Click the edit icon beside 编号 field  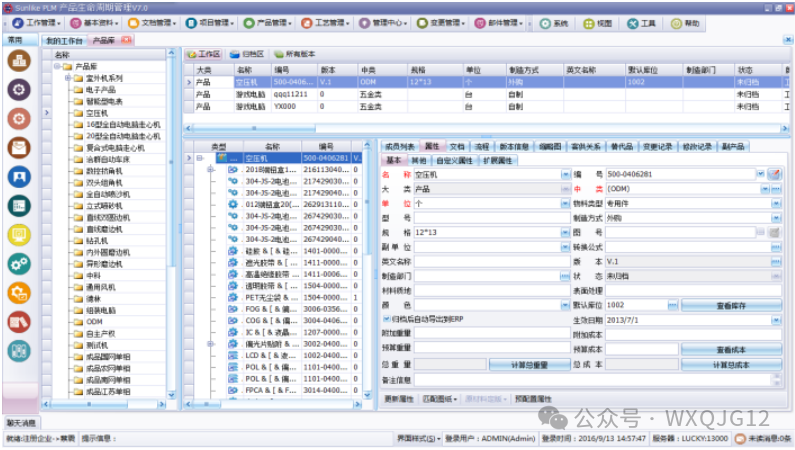774,174
